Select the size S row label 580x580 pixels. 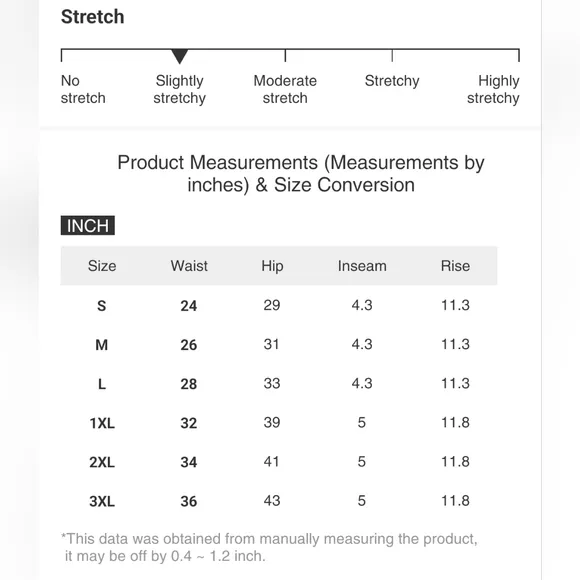(102, 306)
